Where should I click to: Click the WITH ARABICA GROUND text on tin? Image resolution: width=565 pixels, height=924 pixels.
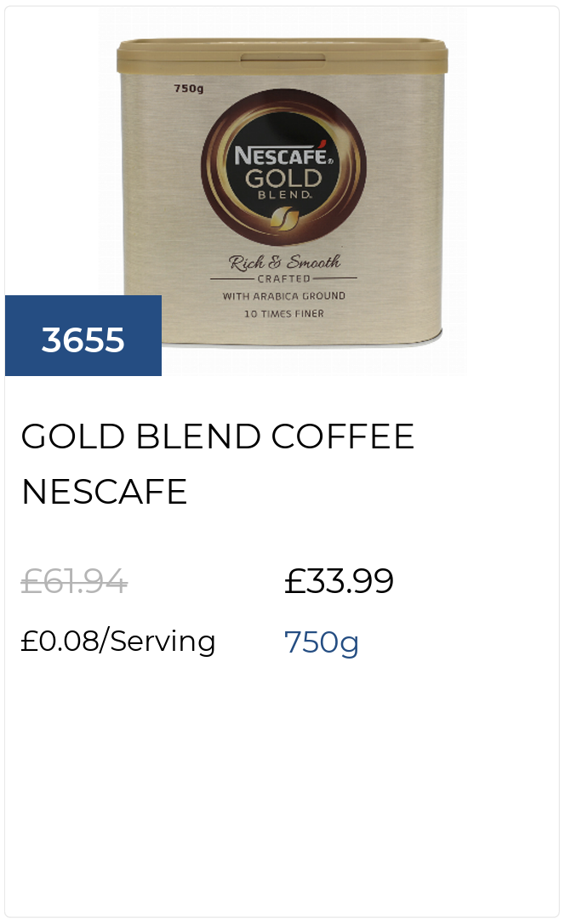point(284,296)
